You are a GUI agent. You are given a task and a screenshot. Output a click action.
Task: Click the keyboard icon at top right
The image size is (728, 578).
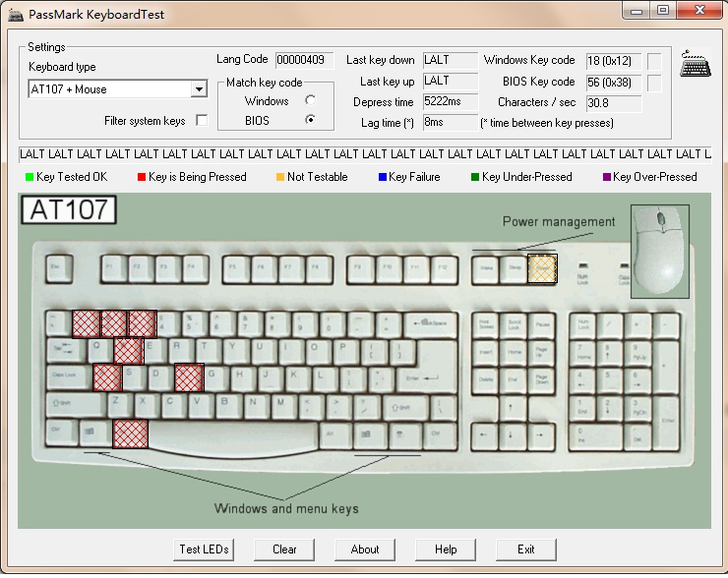(695, 63)
